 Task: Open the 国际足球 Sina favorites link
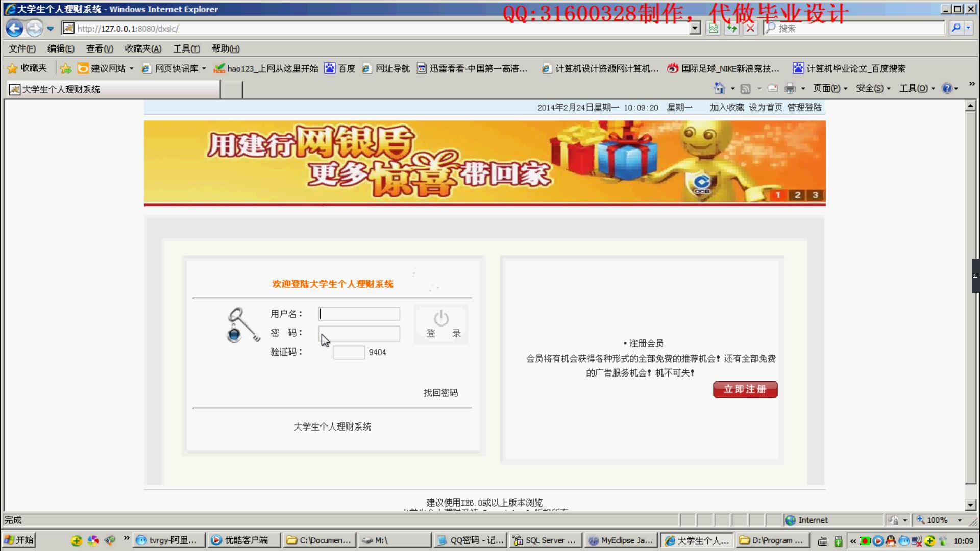[724, 68]
